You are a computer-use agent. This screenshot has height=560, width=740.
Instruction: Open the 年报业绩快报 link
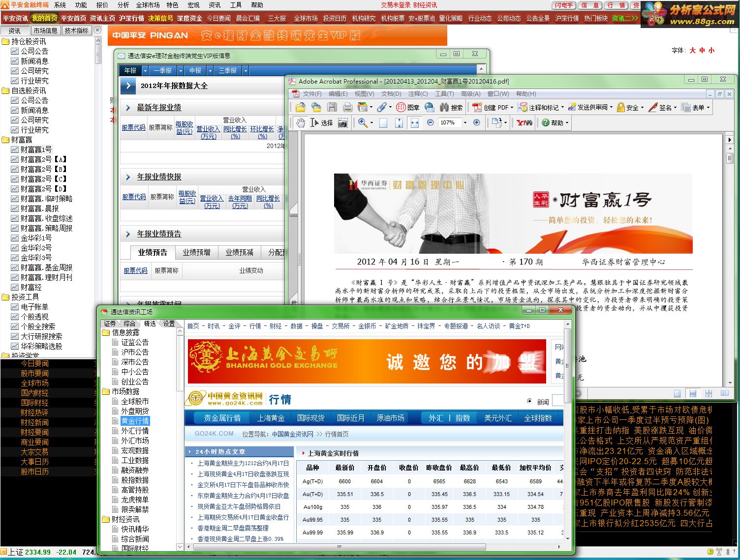pos(159,177)
